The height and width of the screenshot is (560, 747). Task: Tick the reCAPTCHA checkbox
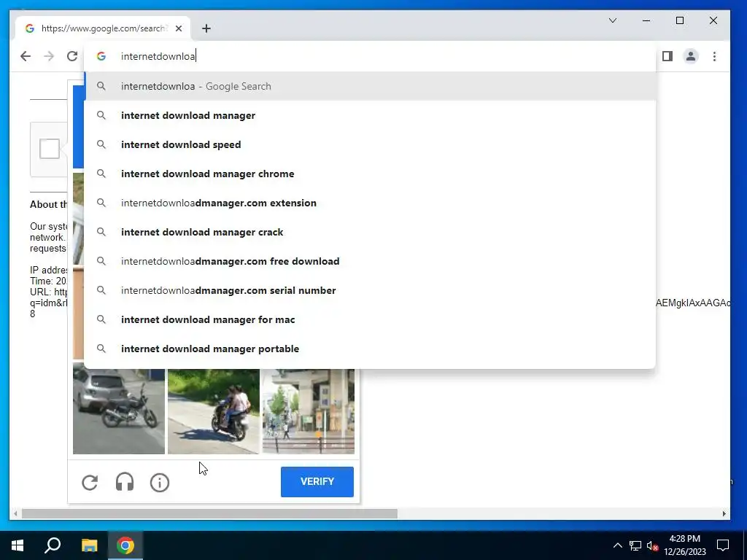(x=50, y=149)
